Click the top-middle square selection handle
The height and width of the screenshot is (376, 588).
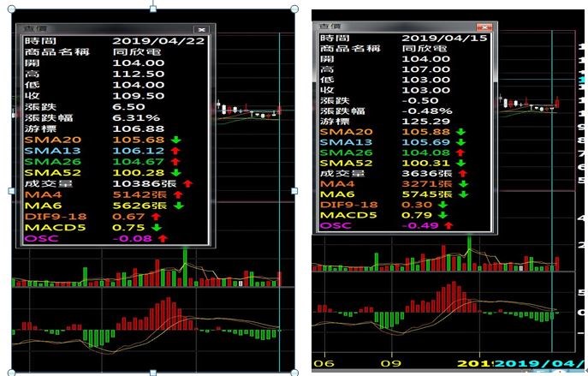[x=153, y=9]
